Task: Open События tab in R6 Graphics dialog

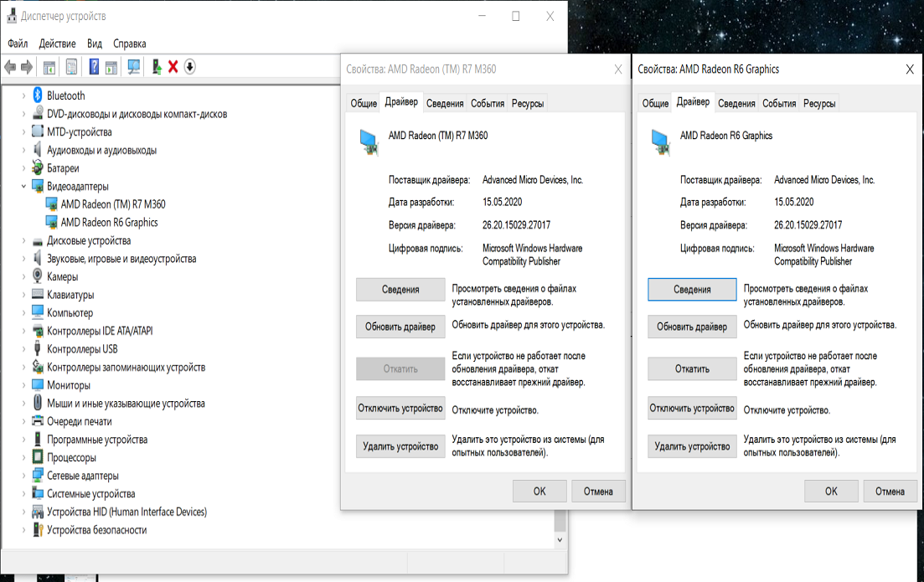Action: point(779,103)
